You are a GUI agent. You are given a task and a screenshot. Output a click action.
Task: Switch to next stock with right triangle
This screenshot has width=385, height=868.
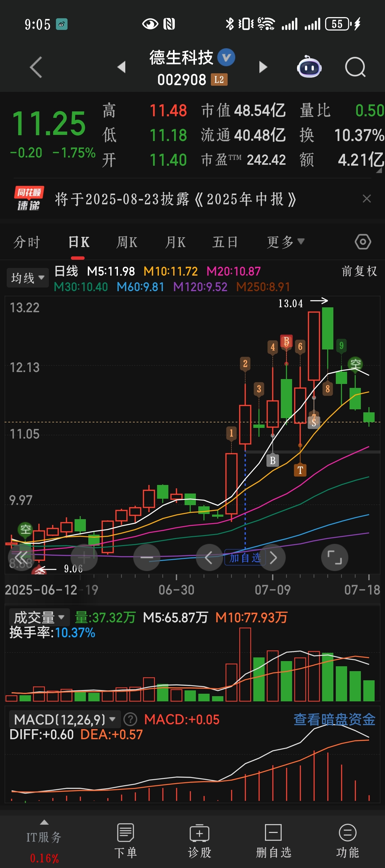[263, 67]
